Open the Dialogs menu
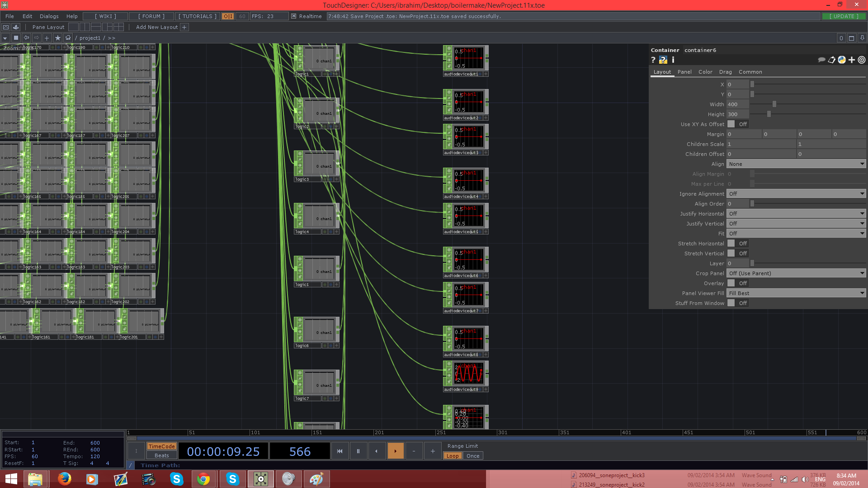Screen dimensions: 868x488 pos(49,16)
